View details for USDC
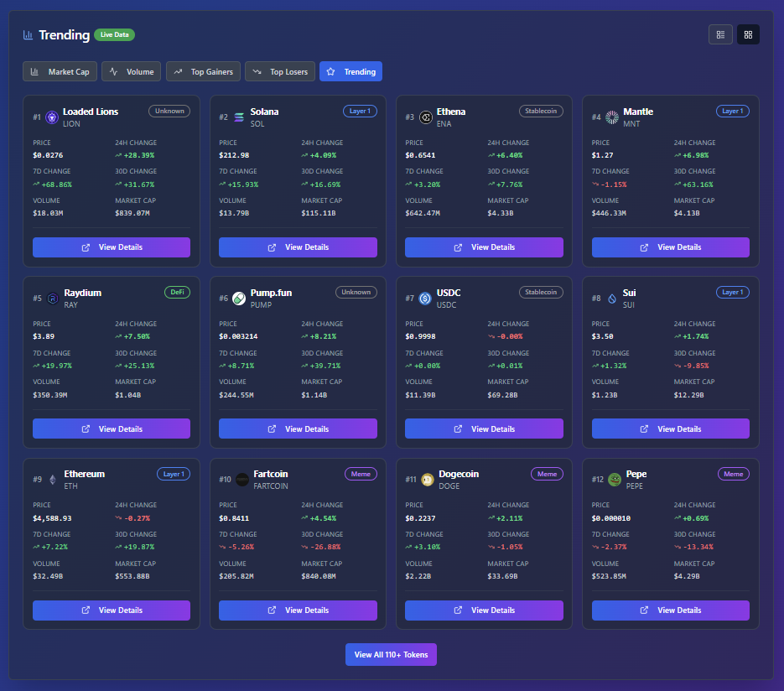The height and width of the screenshot is (691, 784). [484, 429]
